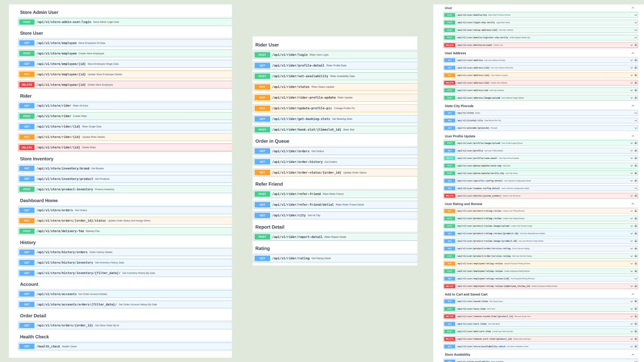
Task: Click lock icon on 'Update User Rating Review' PUT row
Action: pyautogui.click(x=636, y=211)
